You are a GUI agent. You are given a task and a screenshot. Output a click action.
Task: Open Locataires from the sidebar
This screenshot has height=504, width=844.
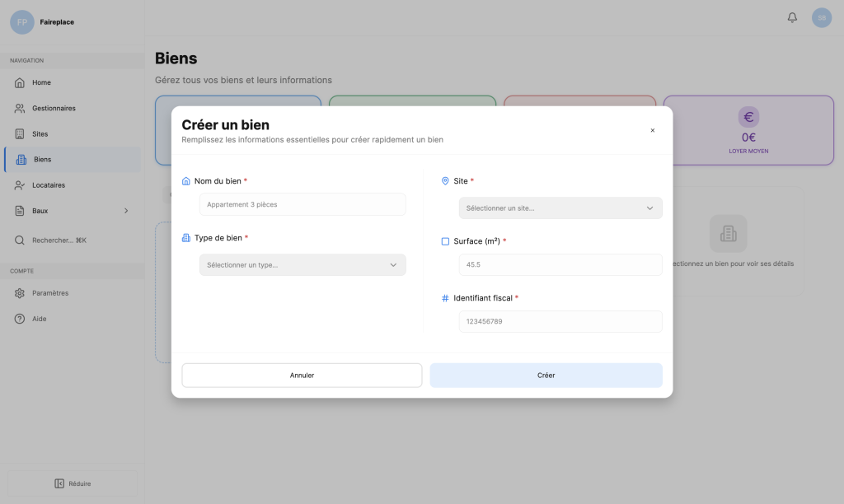pyautogui.click(x=49, y=185)
